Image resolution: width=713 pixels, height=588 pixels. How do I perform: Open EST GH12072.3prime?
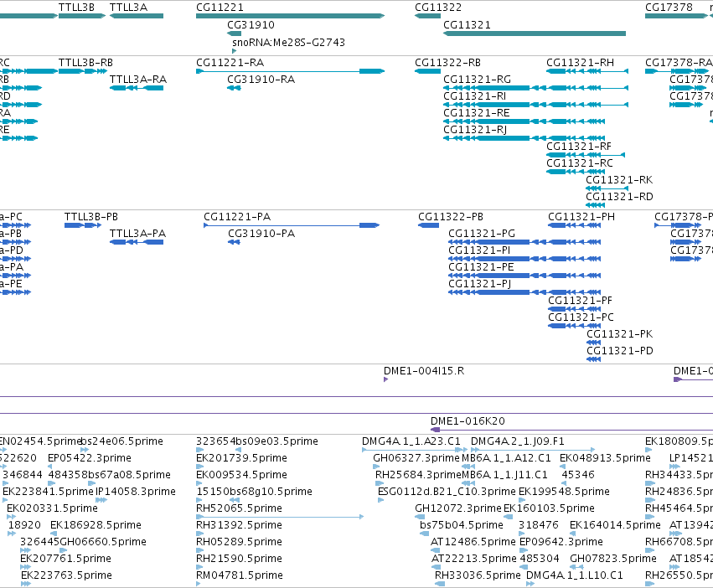point(458,508)
